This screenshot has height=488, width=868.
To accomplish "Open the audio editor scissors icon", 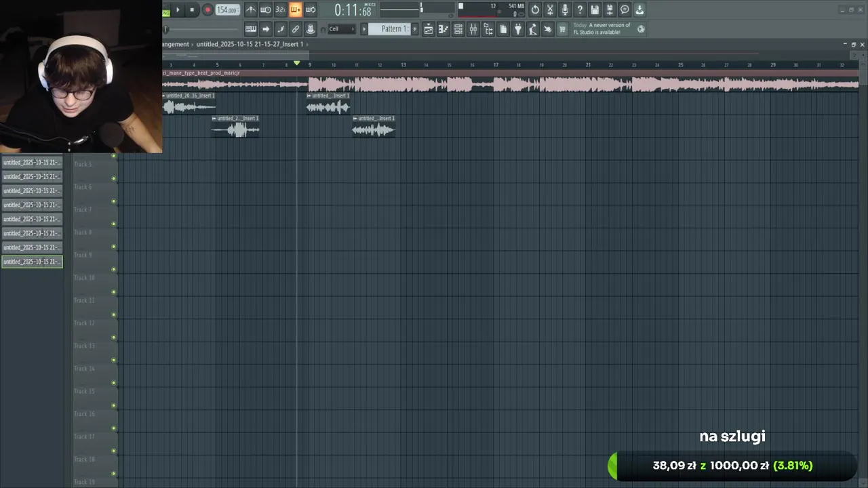I will point(550,9).
